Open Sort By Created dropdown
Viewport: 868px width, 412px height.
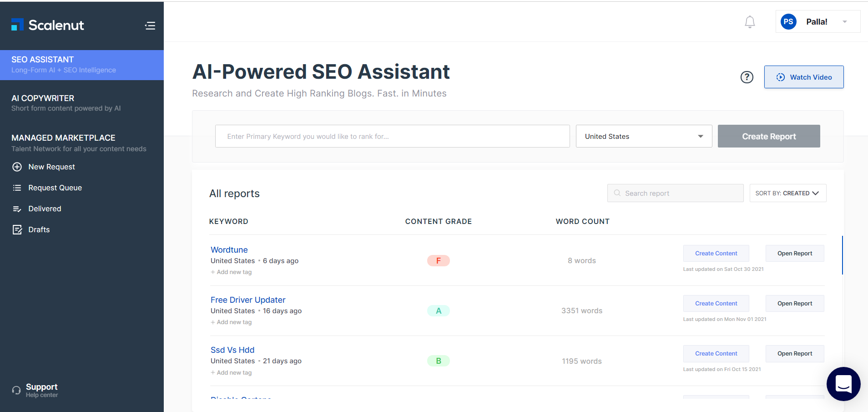pos(788,193)
